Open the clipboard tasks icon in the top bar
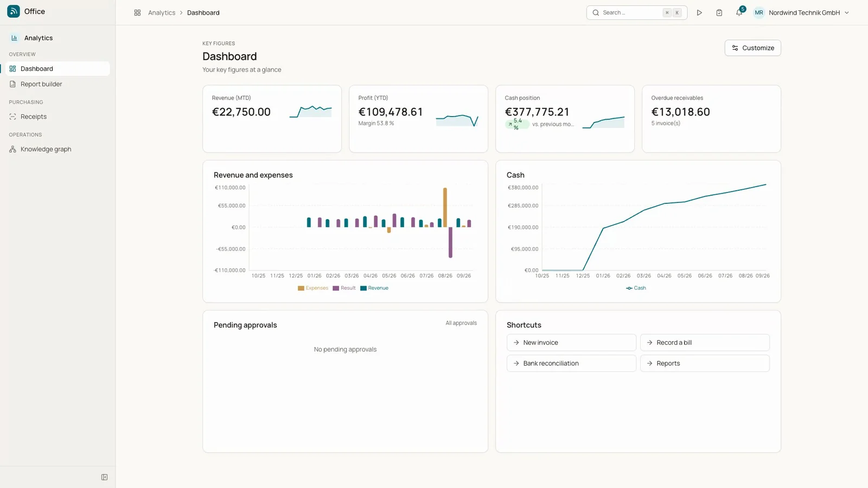Image resolution: width=868 pixels, height=488 pixels. 719,12
